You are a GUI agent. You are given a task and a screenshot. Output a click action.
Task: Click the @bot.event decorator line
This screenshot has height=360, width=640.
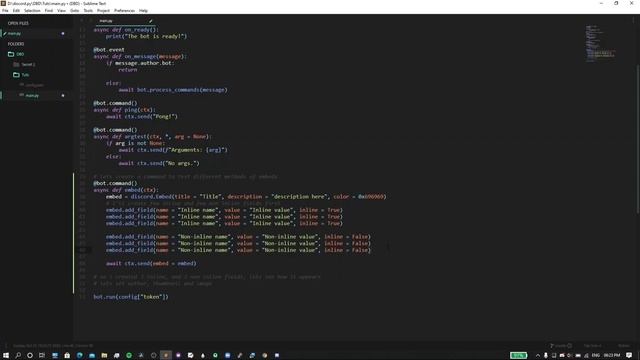click(x=109, y=50)
